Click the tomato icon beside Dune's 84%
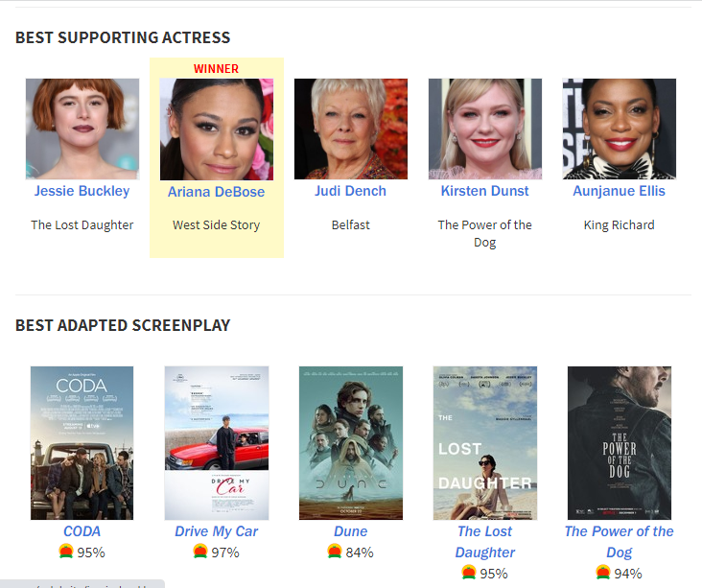This screenshot has height=588, width=702. pos(335,552)
